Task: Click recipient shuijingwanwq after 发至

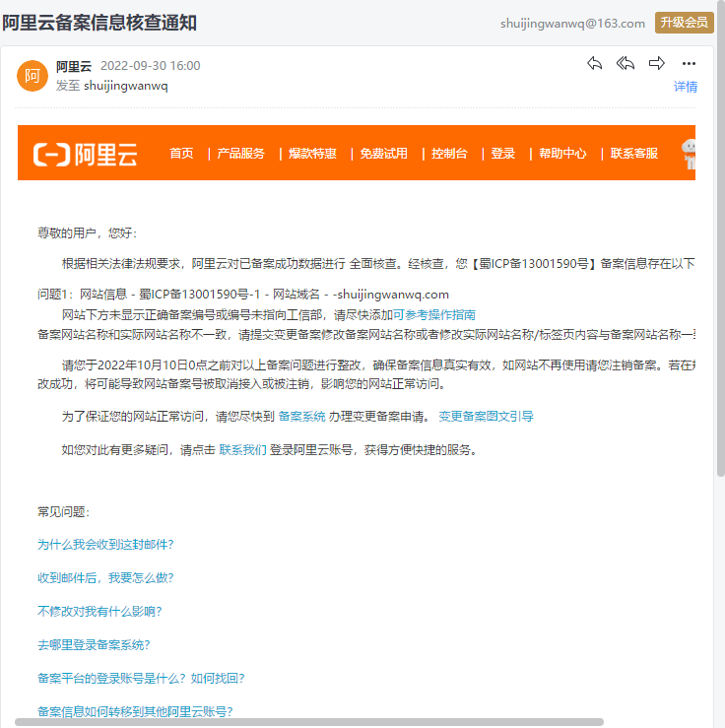Action: pyautogui.click(x=126, y=86)
